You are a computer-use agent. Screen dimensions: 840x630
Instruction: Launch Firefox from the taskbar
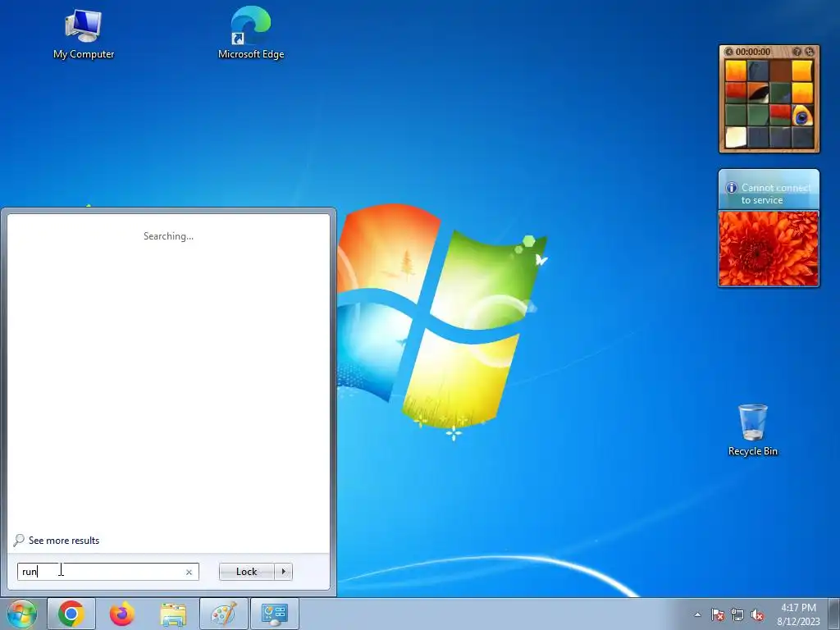tap(121, 614)
